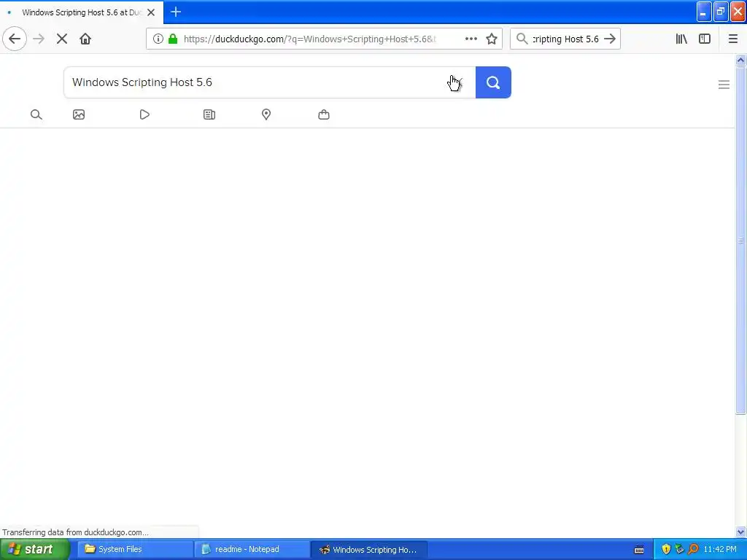Open Windows Security Alerts shield icon
This screenshot has width=747, height=560.
666,550
